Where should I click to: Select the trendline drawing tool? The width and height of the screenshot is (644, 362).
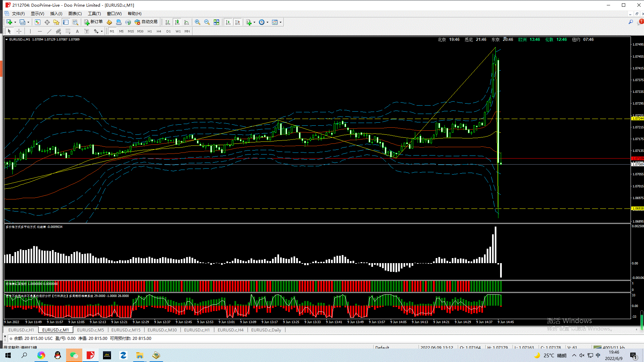coord(49,31)
